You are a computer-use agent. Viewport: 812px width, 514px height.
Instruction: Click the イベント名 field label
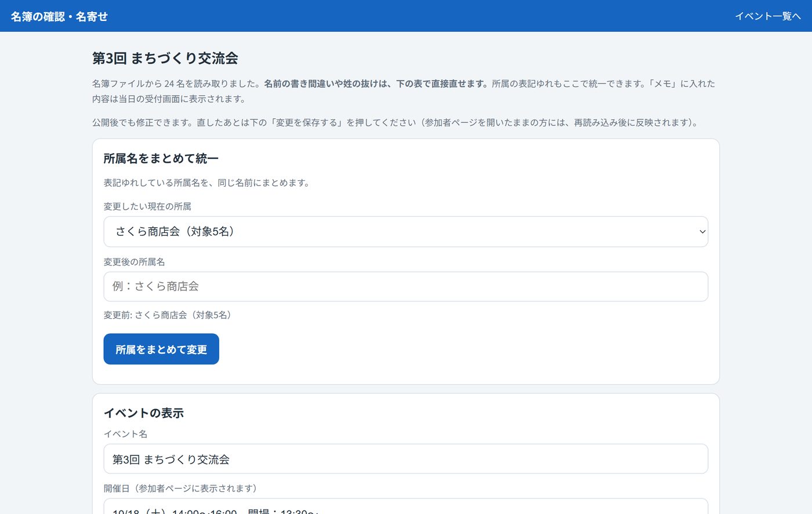126,434
